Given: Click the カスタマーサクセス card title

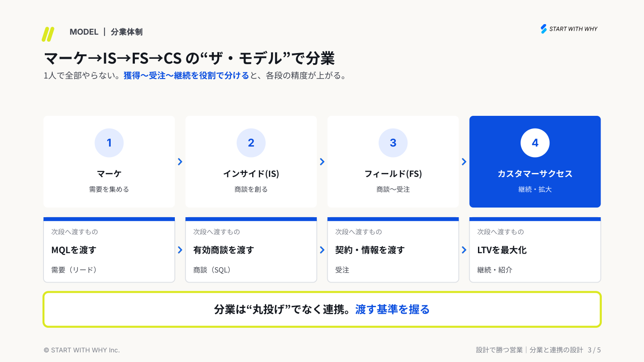Looking at the screenshot, I should click(535, 174).
